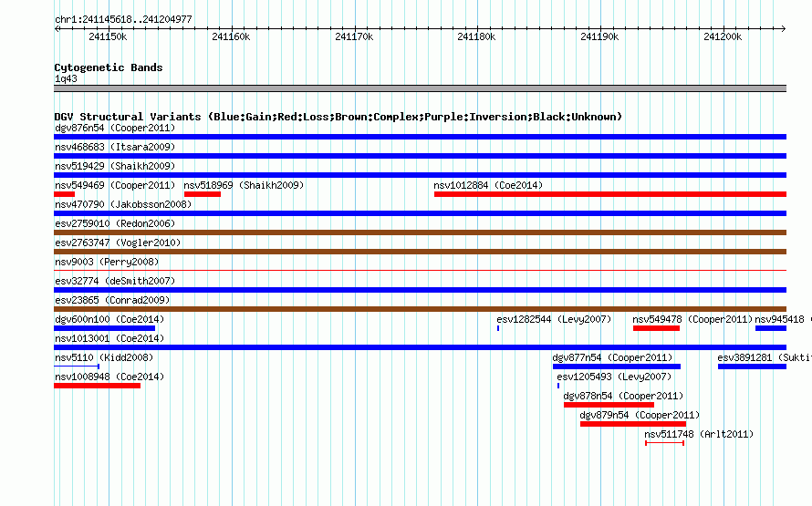
Task: Click the esv1282544 (Levy2007) label
Action: (x=554, y=319)
